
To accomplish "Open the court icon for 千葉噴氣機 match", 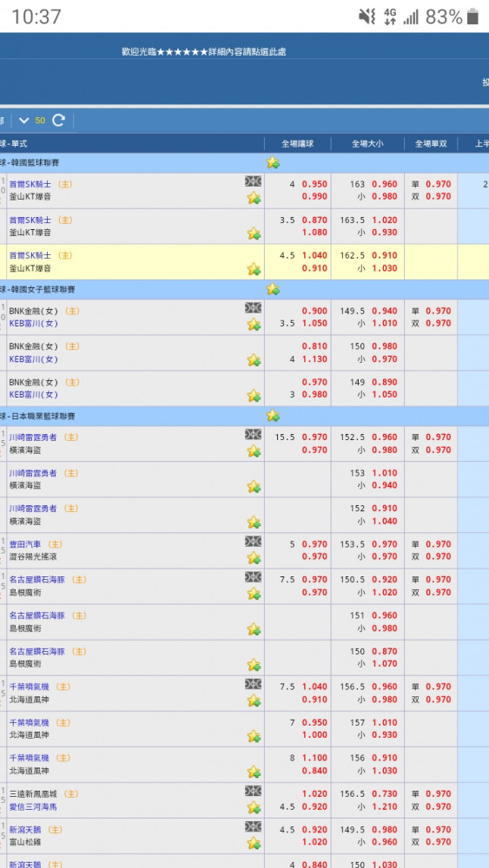I will click(x=253, y=684).
